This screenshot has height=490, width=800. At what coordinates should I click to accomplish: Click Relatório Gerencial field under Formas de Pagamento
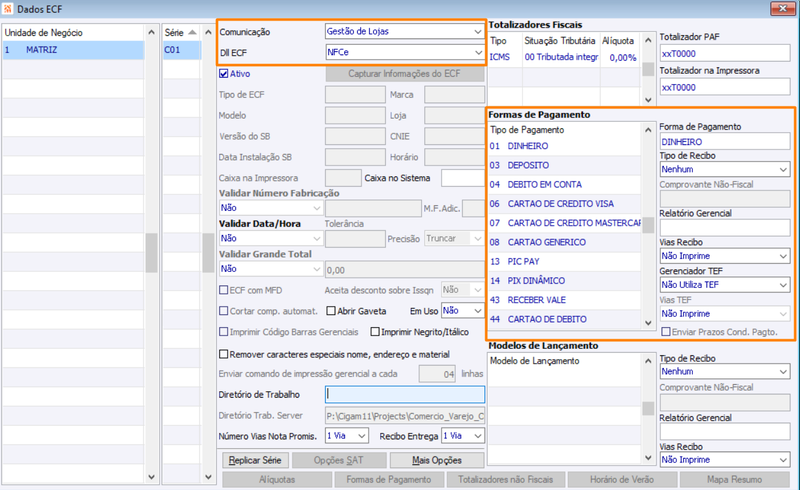coord(724,227)
